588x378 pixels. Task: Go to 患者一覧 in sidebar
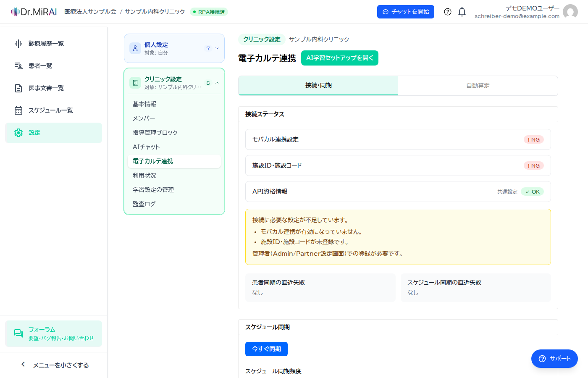pos(54,66)
